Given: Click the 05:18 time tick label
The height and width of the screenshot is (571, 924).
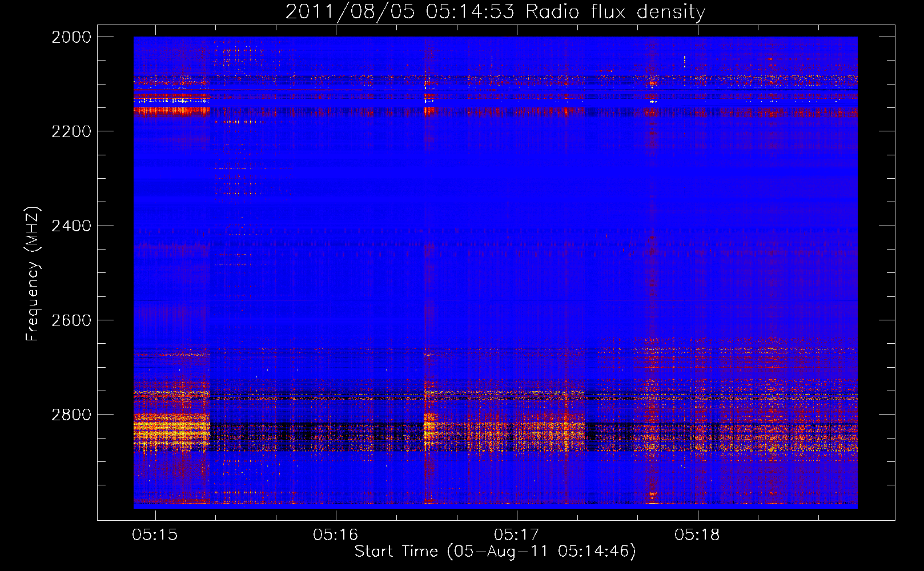Looking at the screenshot, I should 697,535.
